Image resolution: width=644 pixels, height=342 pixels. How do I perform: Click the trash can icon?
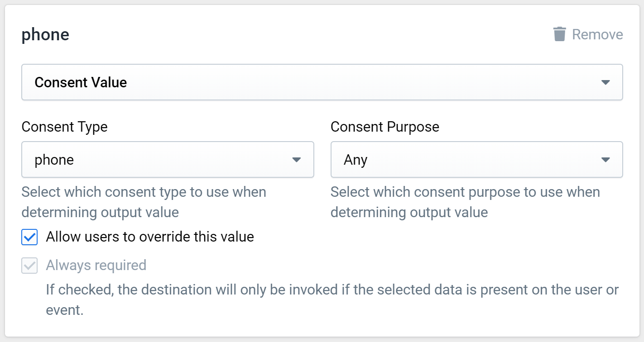pos(560,34)
